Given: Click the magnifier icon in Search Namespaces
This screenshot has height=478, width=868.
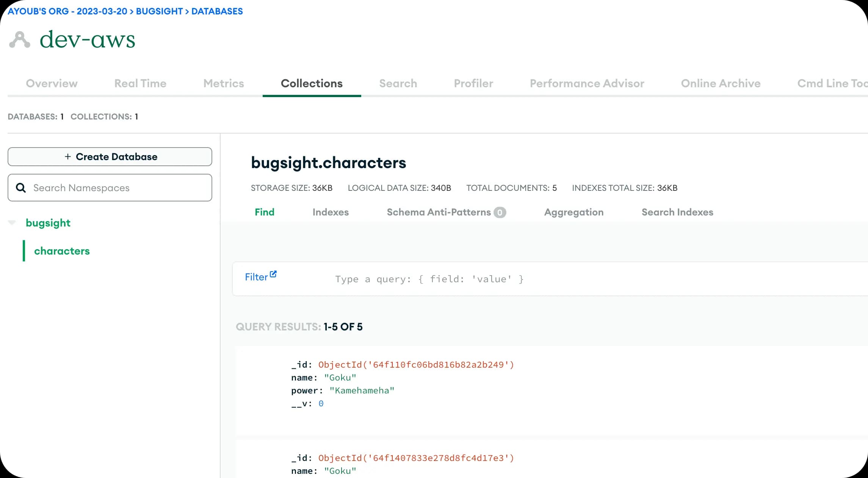Looking at the screenshot, I should [x=21, y=188].
